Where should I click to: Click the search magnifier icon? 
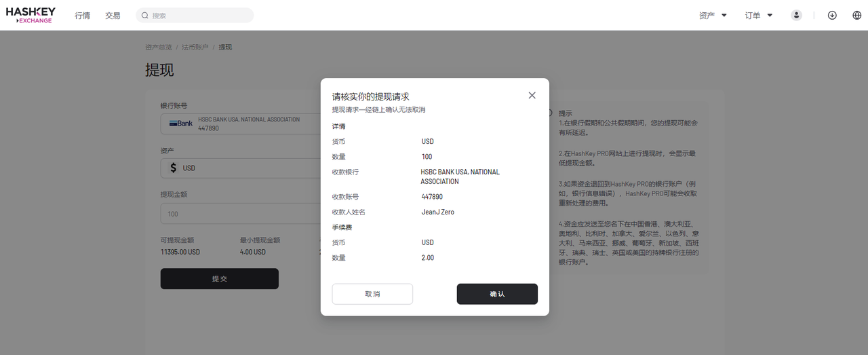[x=145, y=15]
